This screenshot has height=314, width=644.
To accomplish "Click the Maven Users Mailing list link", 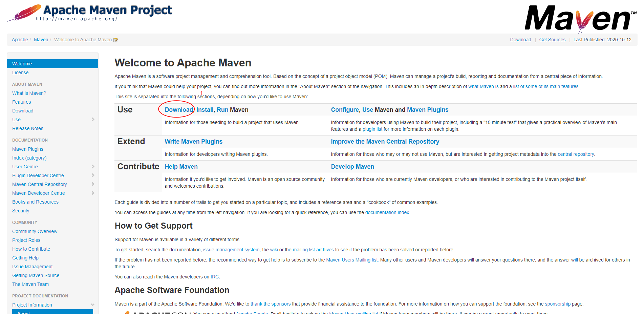I will click(x=352, y=260).
